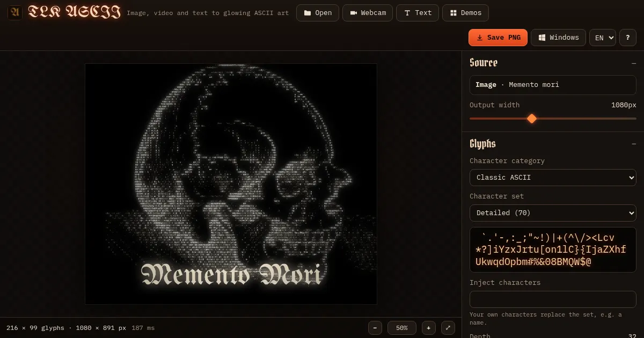Click the Character category label

(x=507, y=161)
